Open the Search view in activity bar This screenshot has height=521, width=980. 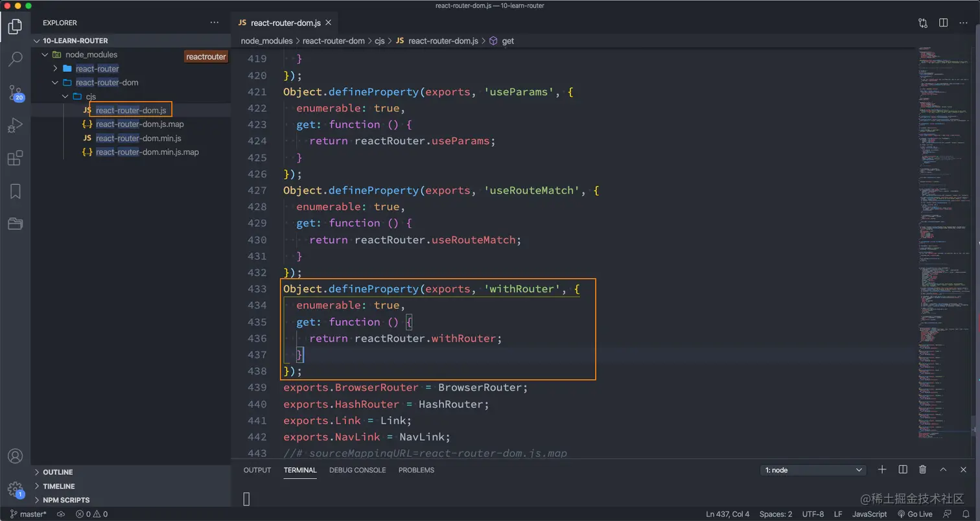coord(15,60)
